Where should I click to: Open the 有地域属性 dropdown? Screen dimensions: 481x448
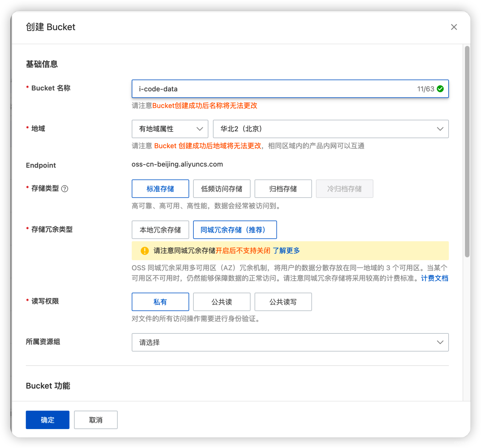(170, 129)
